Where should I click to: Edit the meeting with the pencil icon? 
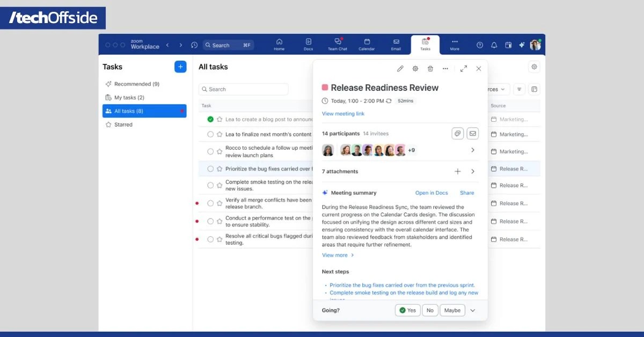coord(400,69)
